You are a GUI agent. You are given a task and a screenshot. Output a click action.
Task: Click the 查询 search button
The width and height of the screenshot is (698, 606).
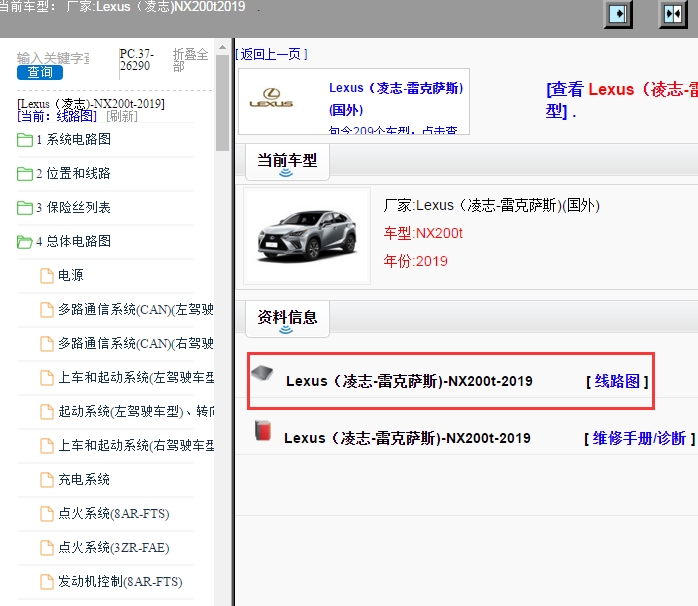(40, 72)
